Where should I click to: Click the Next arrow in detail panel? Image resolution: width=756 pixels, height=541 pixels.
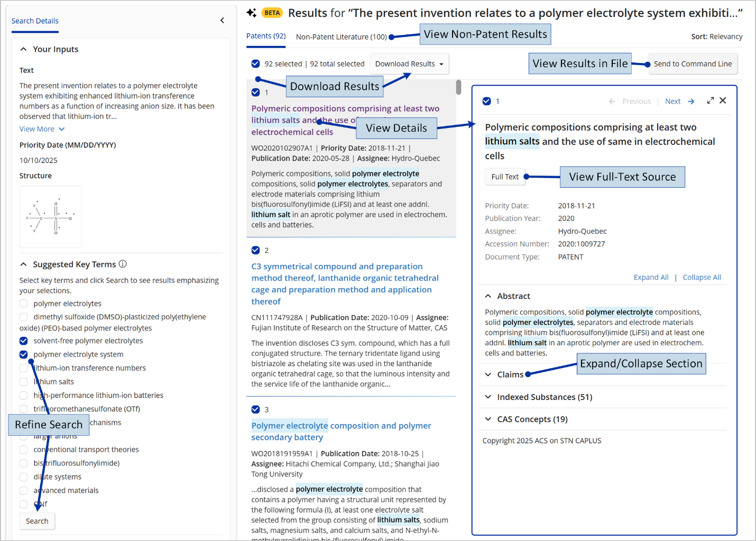tap(691, 102)
